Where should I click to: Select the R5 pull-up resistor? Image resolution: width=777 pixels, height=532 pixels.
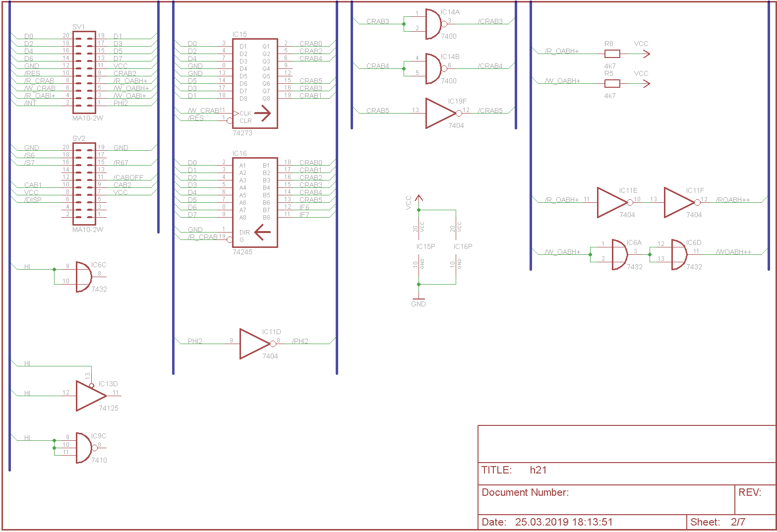[612, 84]
